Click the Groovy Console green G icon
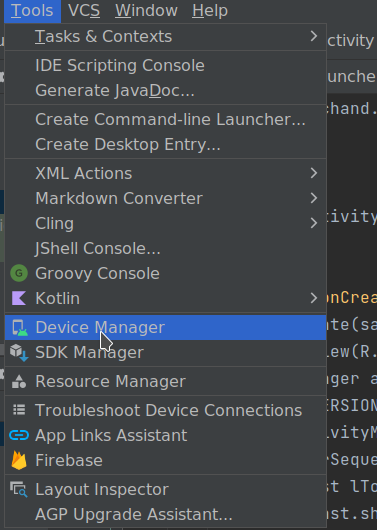The image size is (377, 530). click(19, 273)
